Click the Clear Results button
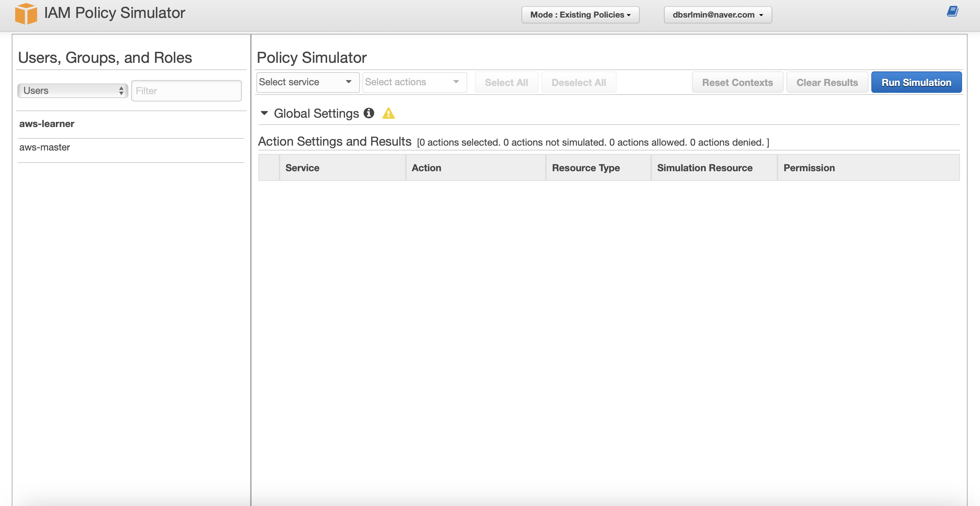980x506 pixels. pos(827,82)
